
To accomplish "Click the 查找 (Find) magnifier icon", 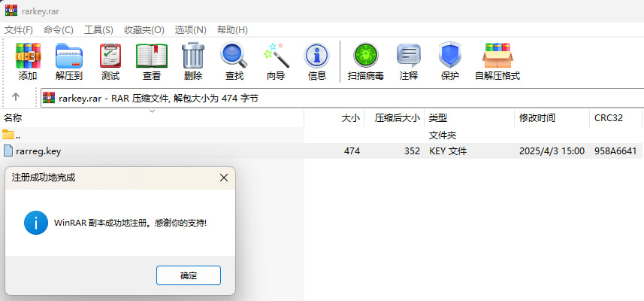I will point(234,56).
